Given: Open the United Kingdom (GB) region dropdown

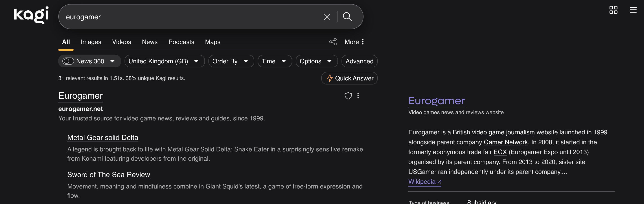Looking at the screenshot, I should 164,61.
